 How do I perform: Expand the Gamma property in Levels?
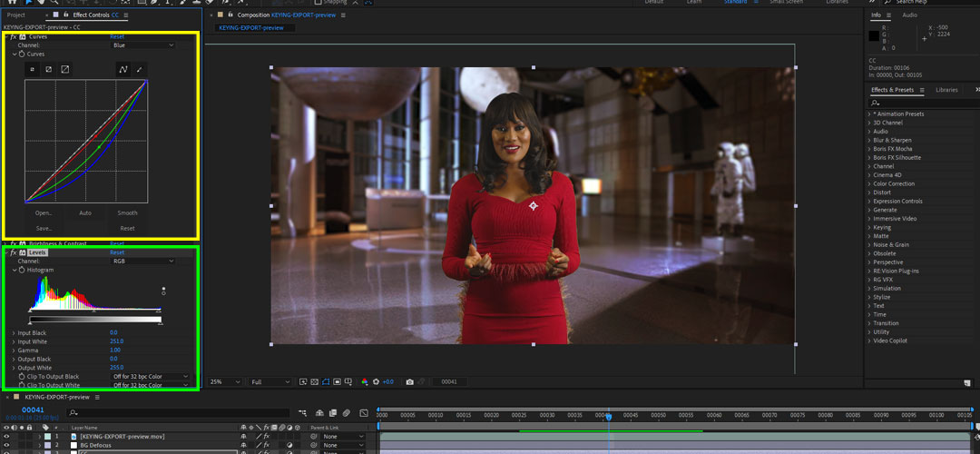(14, 350)
